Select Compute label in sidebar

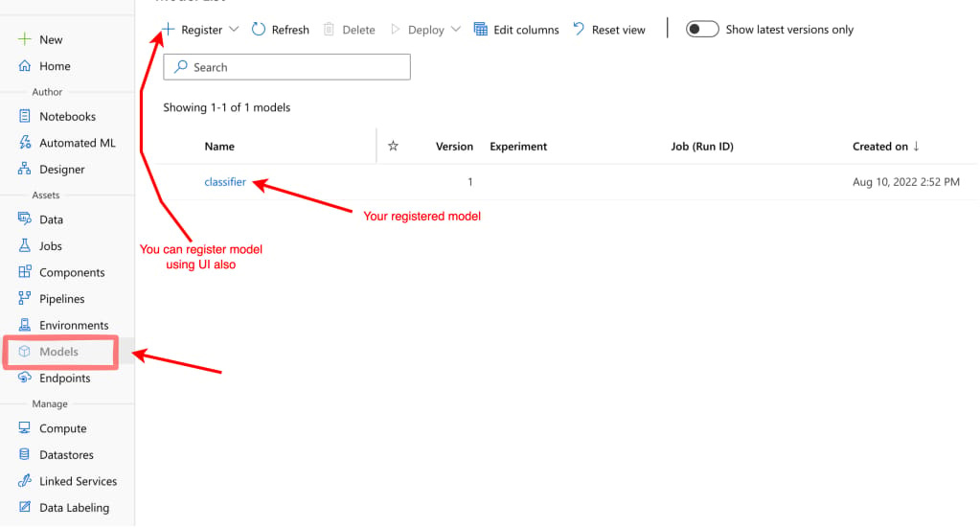[62, 428]
